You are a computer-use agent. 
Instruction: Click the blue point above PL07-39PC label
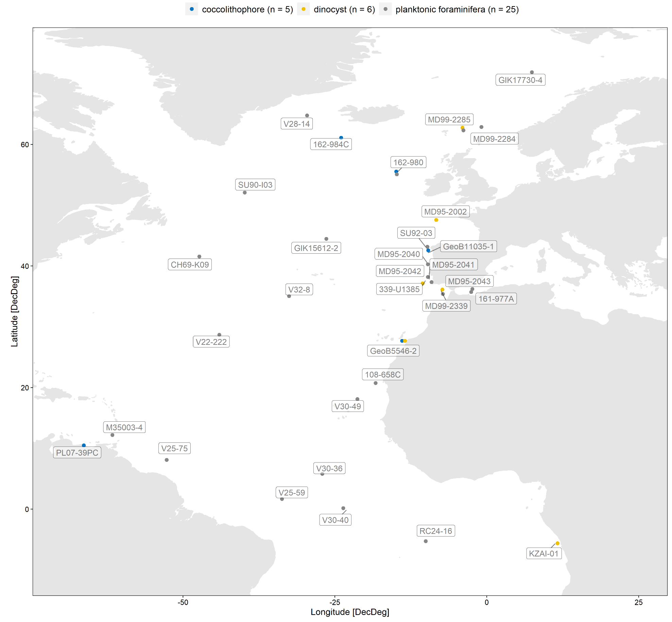click(84, 446)
